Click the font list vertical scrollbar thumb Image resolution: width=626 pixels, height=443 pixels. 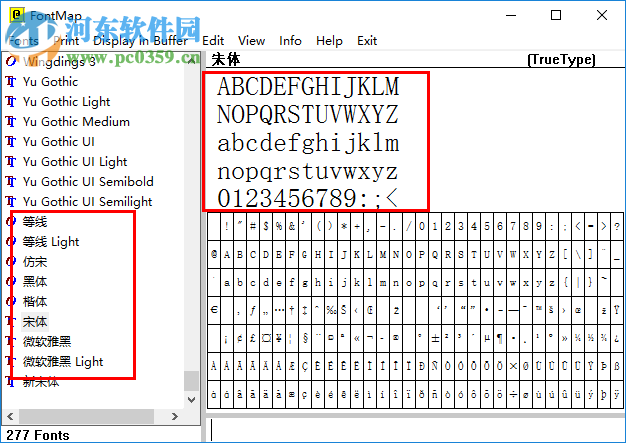coord(192,381)
